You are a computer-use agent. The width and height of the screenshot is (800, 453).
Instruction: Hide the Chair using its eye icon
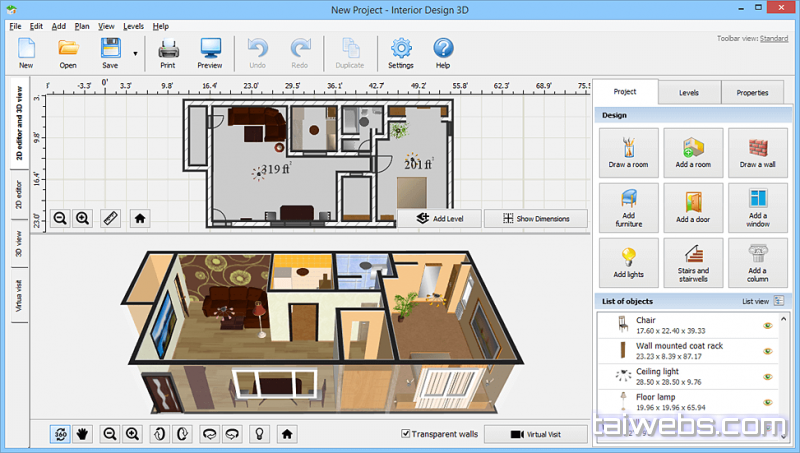coord(767,326)
